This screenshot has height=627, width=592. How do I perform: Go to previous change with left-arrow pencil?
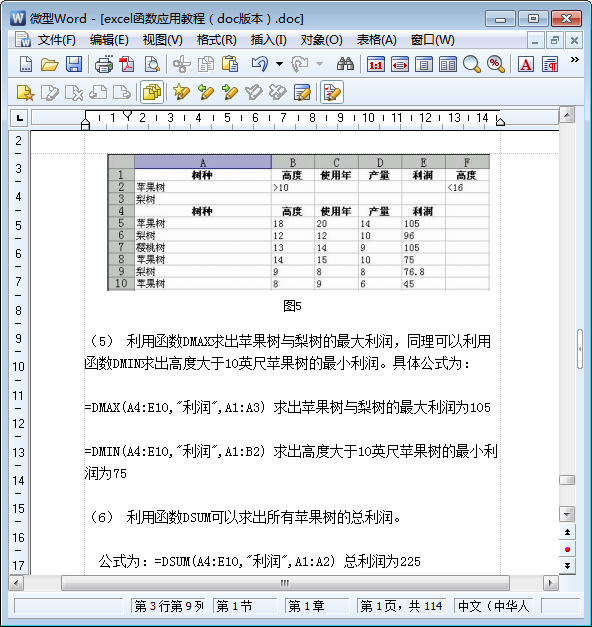click(x=206, y=92)
